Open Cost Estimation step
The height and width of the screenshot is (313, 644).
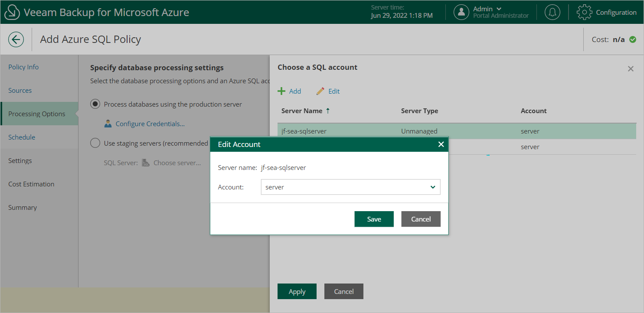(x=31, y=184)
